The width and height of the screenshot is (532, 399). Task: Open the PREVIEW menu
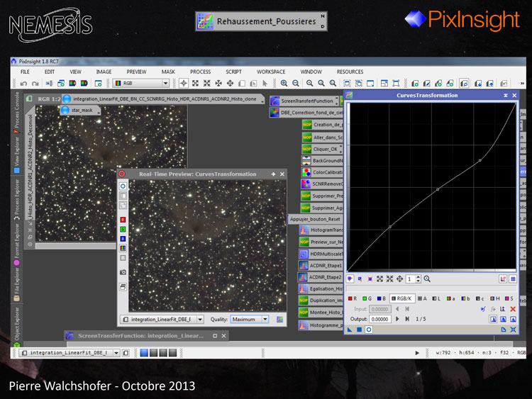[x=136, y=72]
